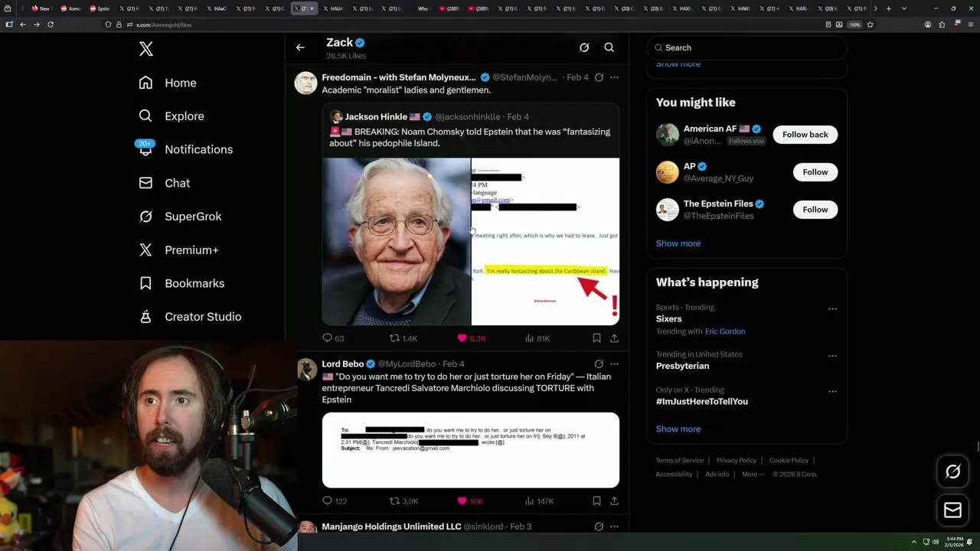Screen dimensions: 980x551
Task: Open the Jackson Hinkle profile name
Action: click(x=376, y=117)
